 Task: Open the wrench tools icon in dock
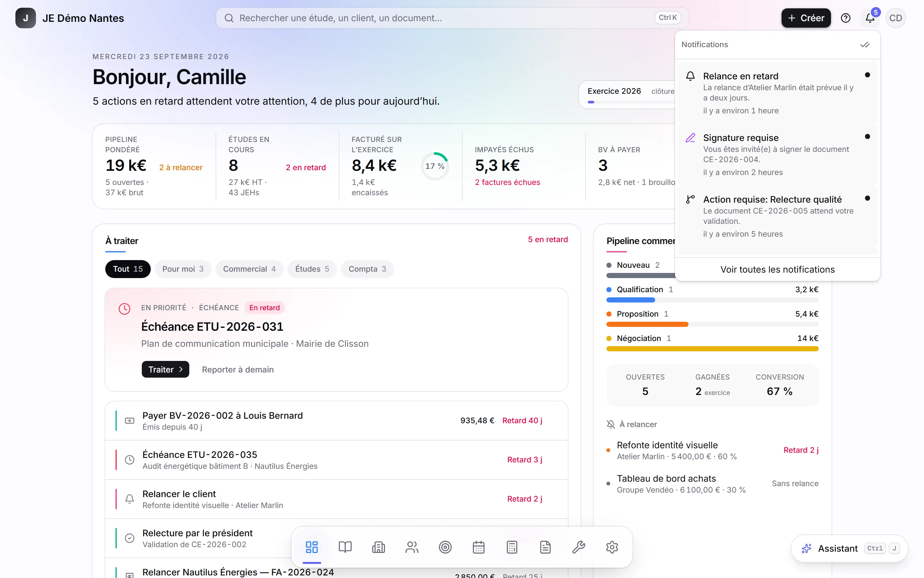click(579, 547)
